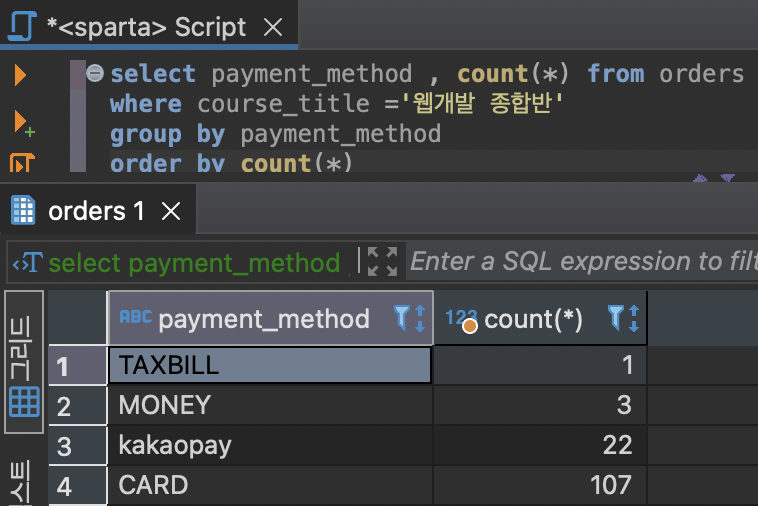758x506 pixels.
Task: Run SQL statement in a new tab
Action: pyautogui.click(x=23, y=123)
